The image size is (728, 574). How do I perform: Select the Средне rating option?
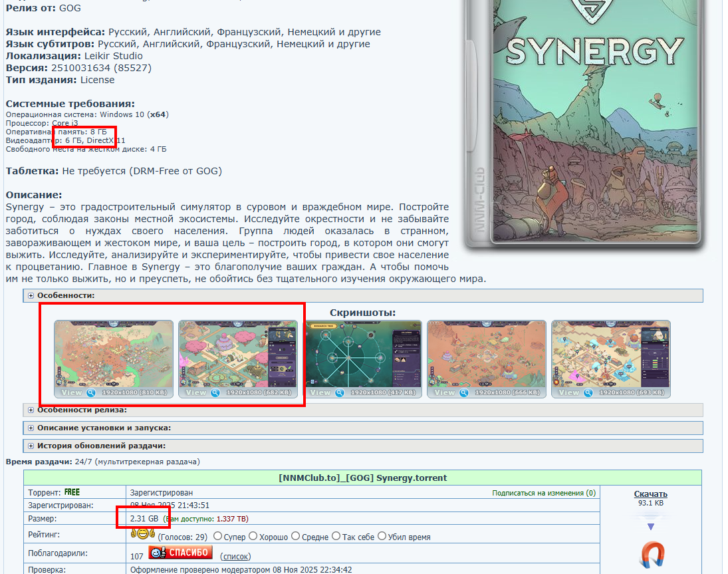[x=296, y=536]
